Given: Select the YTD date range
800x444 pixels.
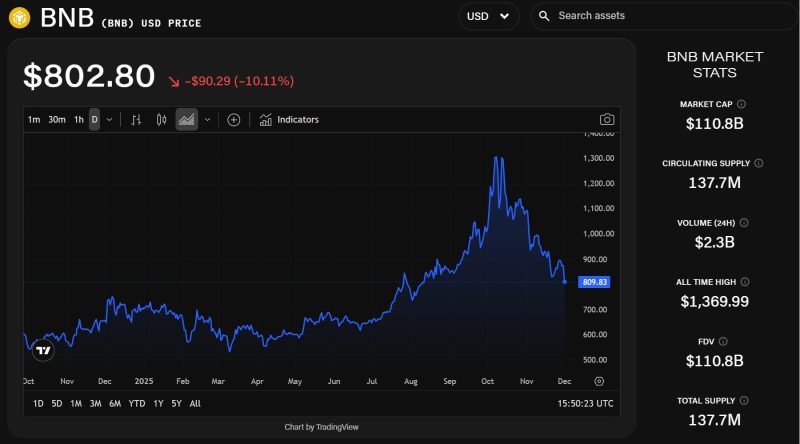Looking at the screenshot, I should pos(136,403).
